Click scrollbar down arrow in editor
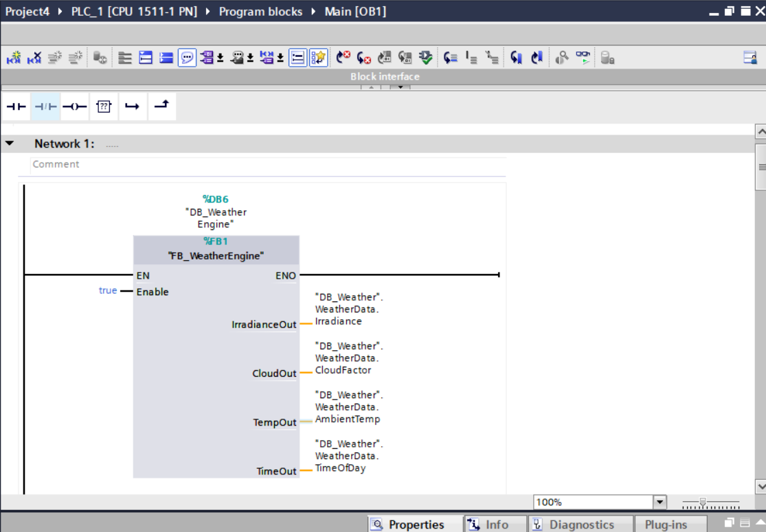This screenshot has height=532, width=766. (x=761, y=486)
